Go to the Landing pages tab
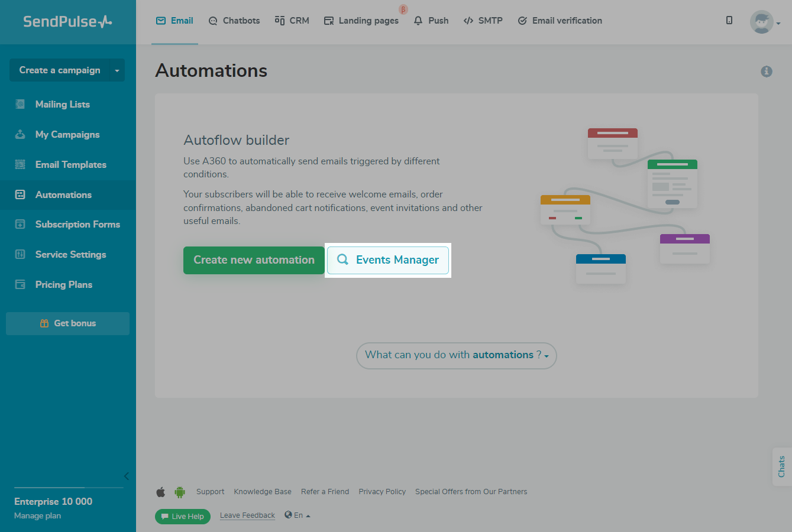Viewport: 792px width, 532px height. click(x=361, y=21)
